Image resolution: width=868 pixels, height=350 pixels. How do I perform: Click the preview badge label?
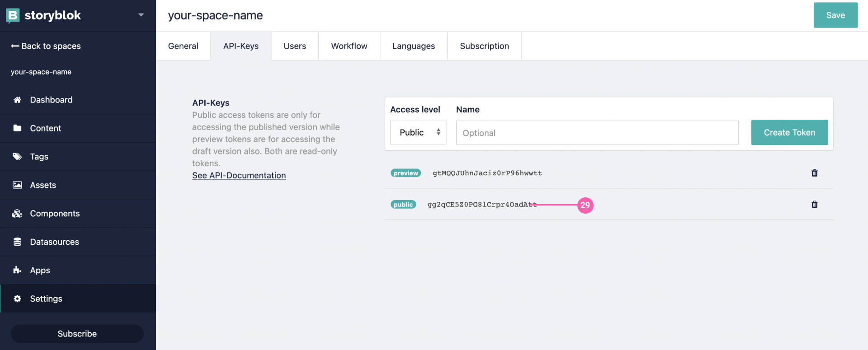click(x=406, y=173)
